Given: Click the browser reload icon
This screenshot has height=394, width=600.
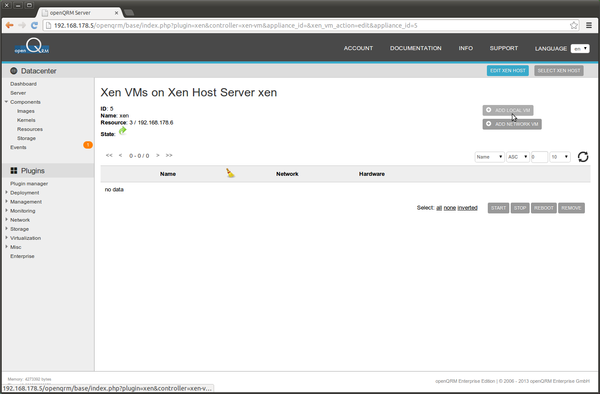Looking at the screenshot, I should click(34, 25).
